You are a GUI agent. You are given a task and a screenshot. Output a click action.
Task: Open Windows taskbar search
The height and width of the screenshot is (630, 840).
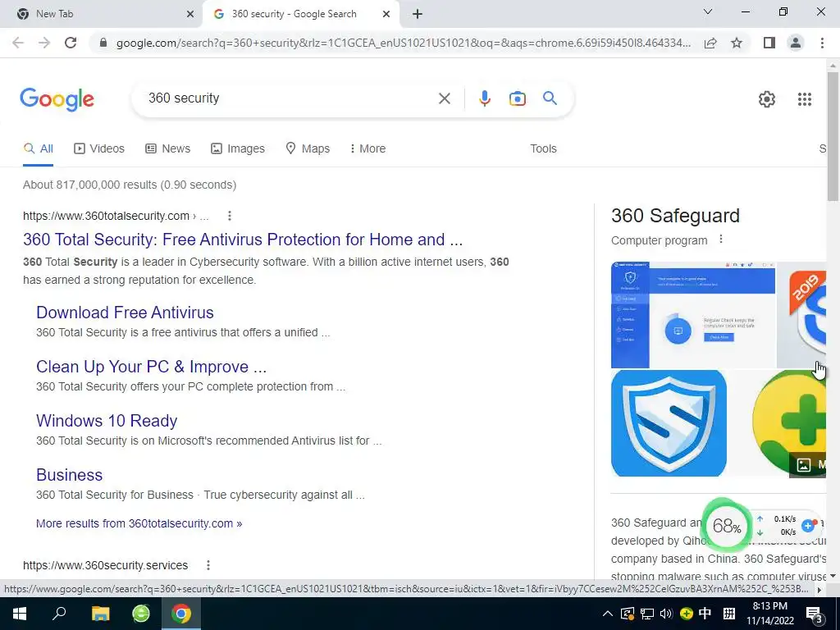pyautogui.click(x=59, y=614)
